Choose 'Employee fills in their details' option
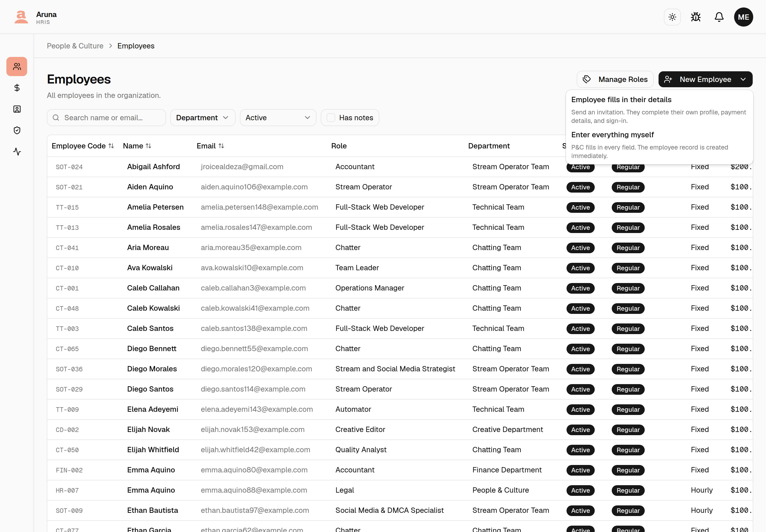Viewport: 766px width, 532px height. point(659,110)
